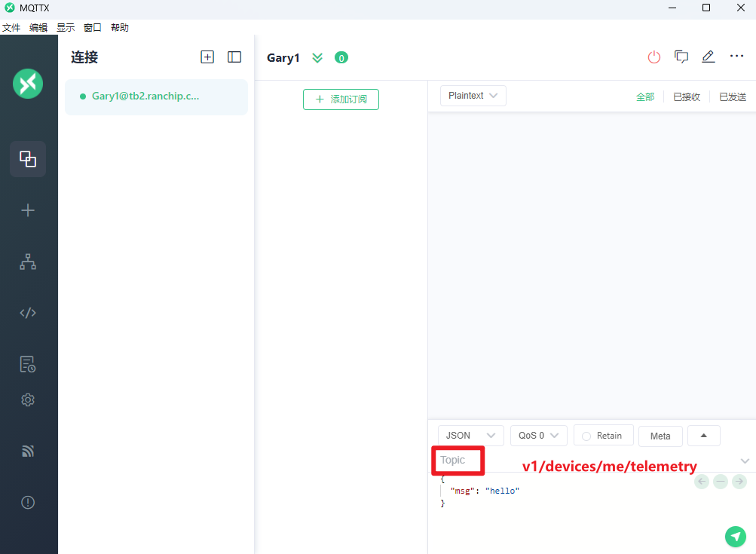
Task: Open the JSON payload type dropdown
Action: tap(470, 436)
